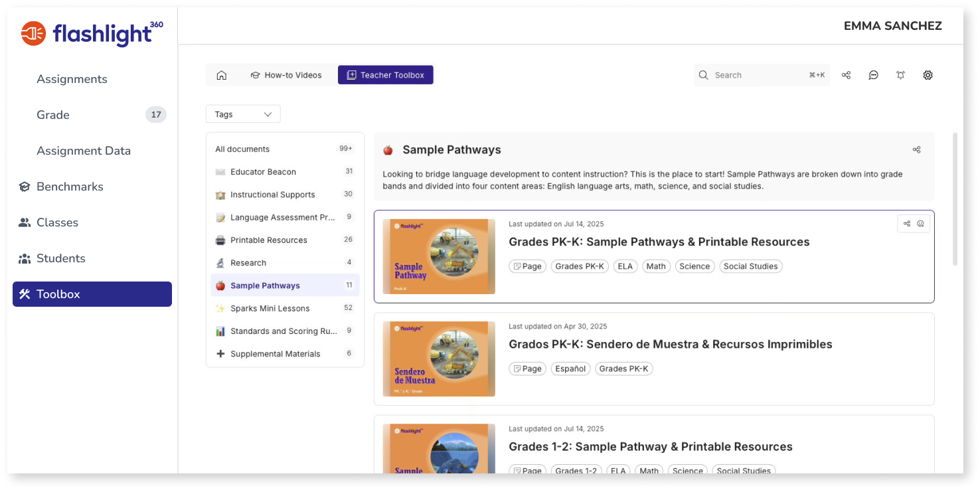
Task: Click the Instructional Supports icon
Action: [220, 195]
